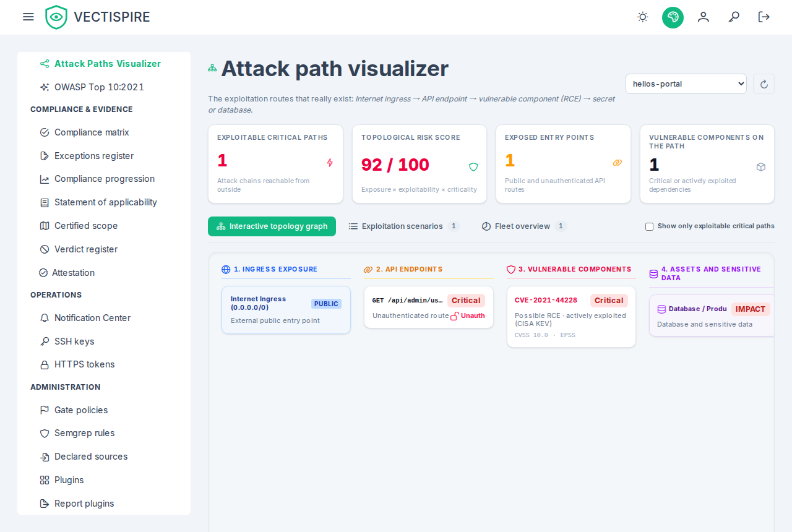Click the topology icon beside page title
This screenshot has height=532, width=792.
(x=212, y=68)
